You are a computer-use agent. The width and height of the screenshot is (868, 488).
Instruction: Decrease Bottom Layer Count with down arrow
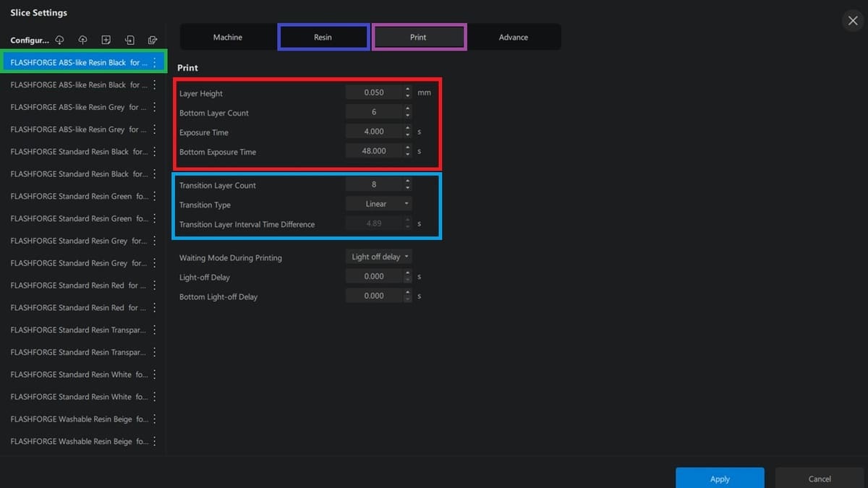(x=408, y=115)
